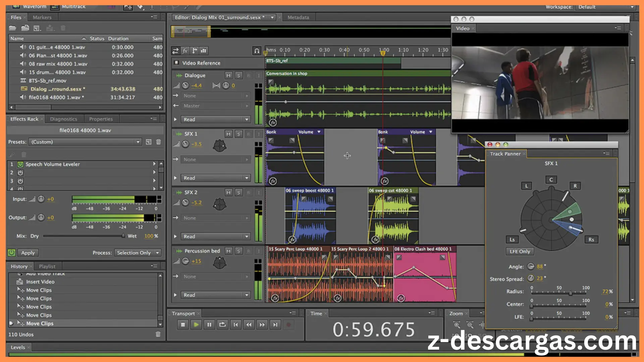The height and width of the screenshot is (362, 644).
Task: Toggle Effects Rack main power button beside Apply
Action: 12,253
